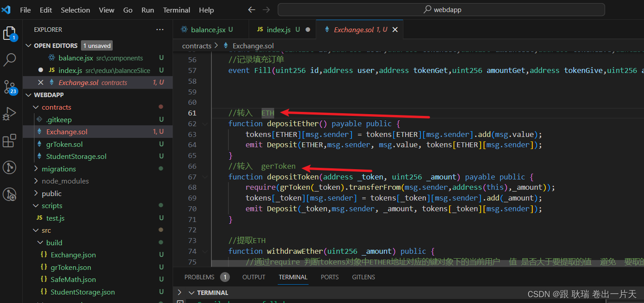Fold depositToken function at line 67
The image size is (644, 303).
205,177
